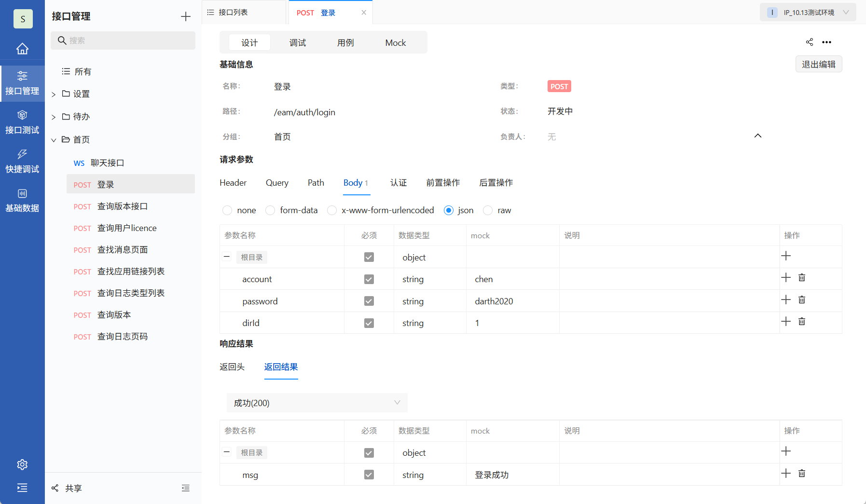
Task: Open the 成功(200) response status dropdown
Action: (317, 403)
